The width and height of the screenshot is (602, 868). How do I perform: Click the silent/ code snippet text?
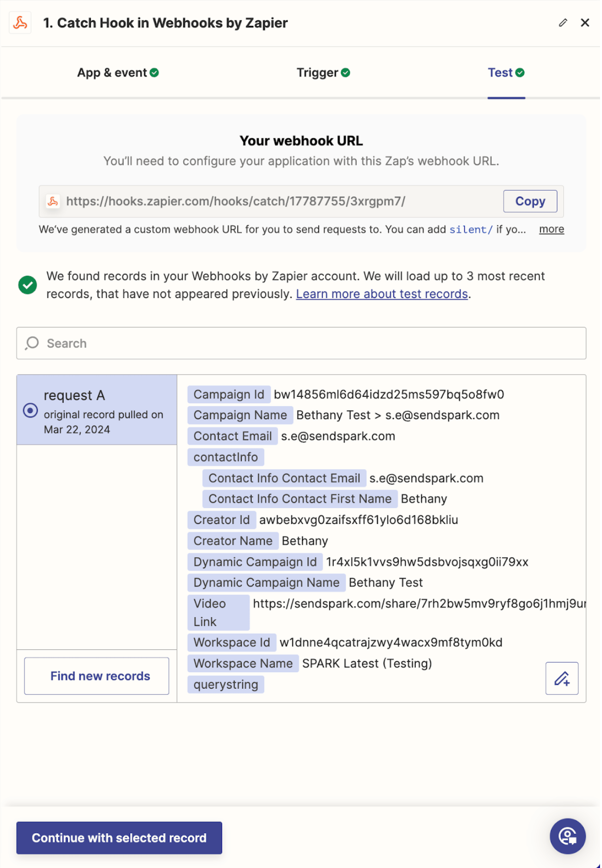pyautogui.click(x=471, y=229)
